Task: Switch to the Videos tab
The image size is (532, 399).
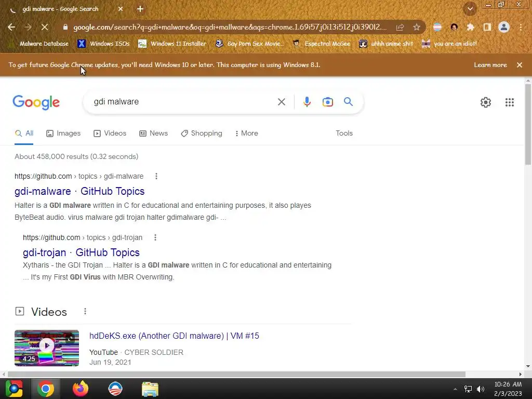Action: [x=110, y=134]
